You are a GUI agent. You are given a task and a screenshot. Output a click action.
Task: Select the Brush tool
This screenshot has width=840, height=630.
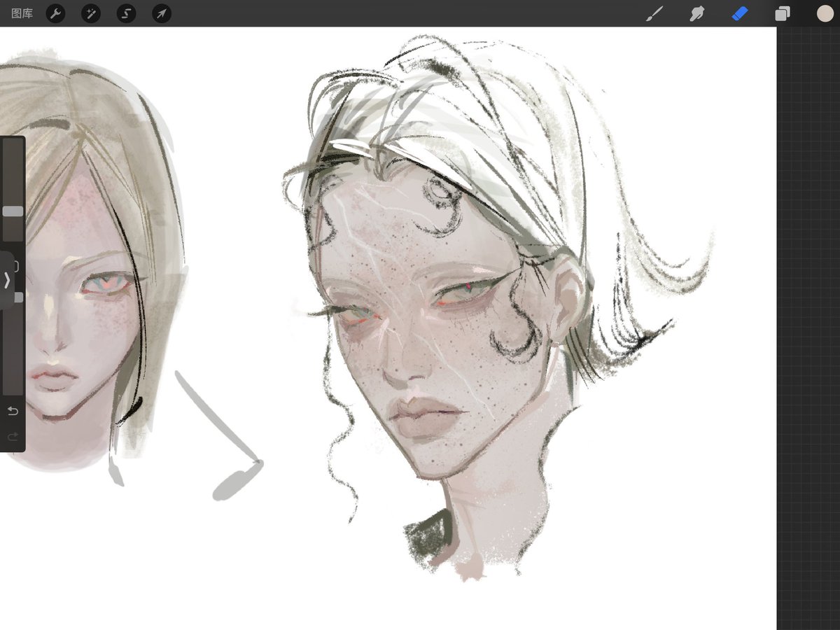pos(654,13)
